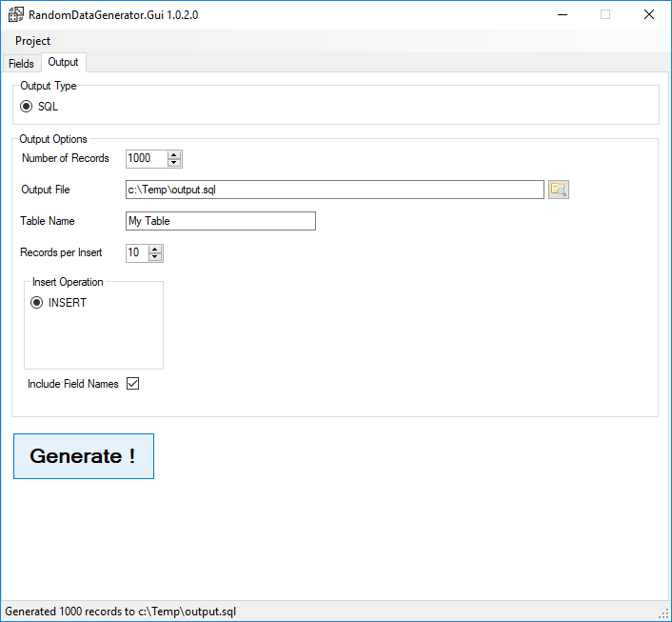Switch to the Fields tab
Screen dimensions: 672x622
(x=21, y=64)
